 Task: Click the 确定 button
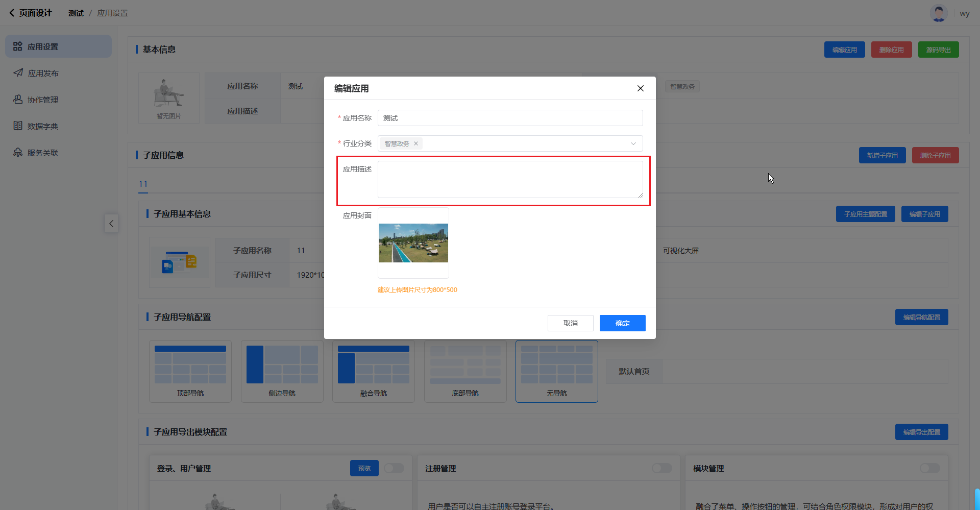[622, 323]
